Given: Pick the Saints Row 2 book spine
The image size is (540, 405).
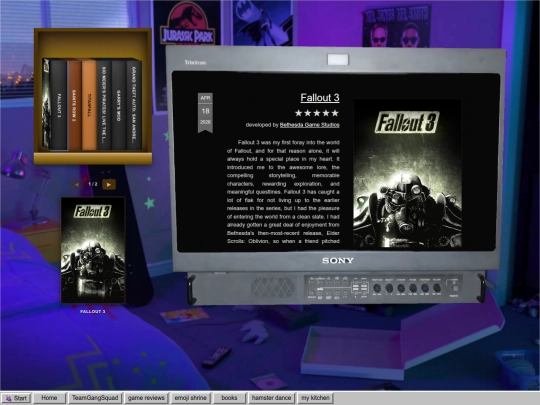Looking at the screenshot, I should (74, 105).
